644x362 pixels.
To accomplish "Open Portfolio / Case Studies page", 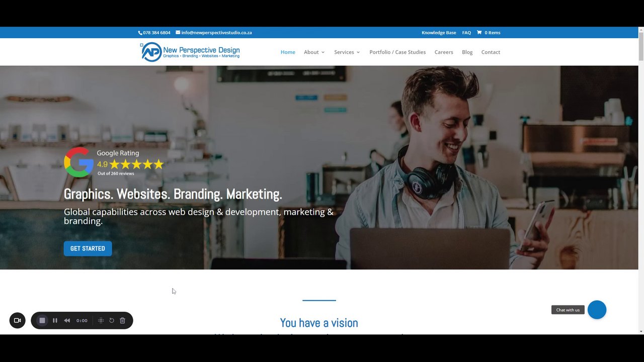I will pyautogui.click(x=397, y=52).
